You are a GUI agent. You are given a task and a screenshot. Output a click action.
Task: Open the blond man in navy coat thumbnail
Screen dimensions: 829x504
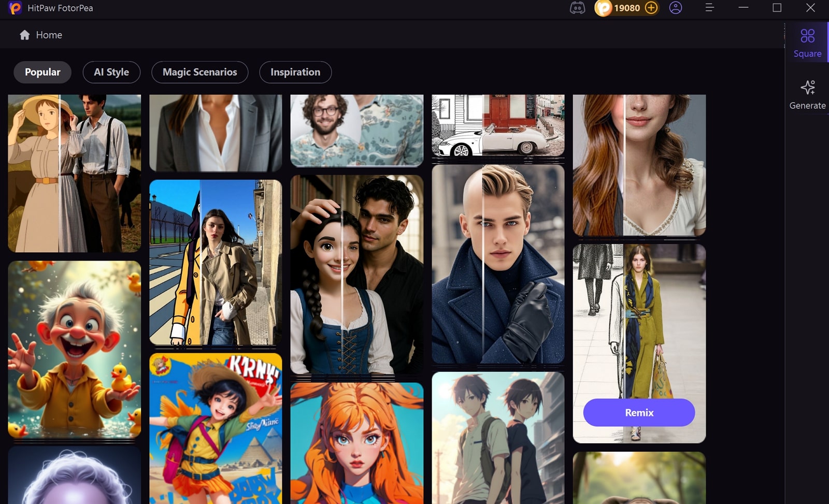pos(498,264)
